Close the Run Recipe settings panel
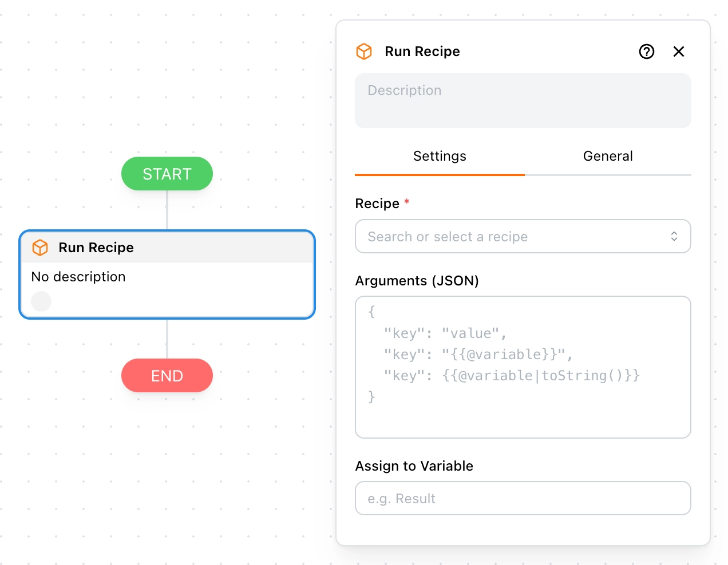728x565 pixels. [678, 51]
